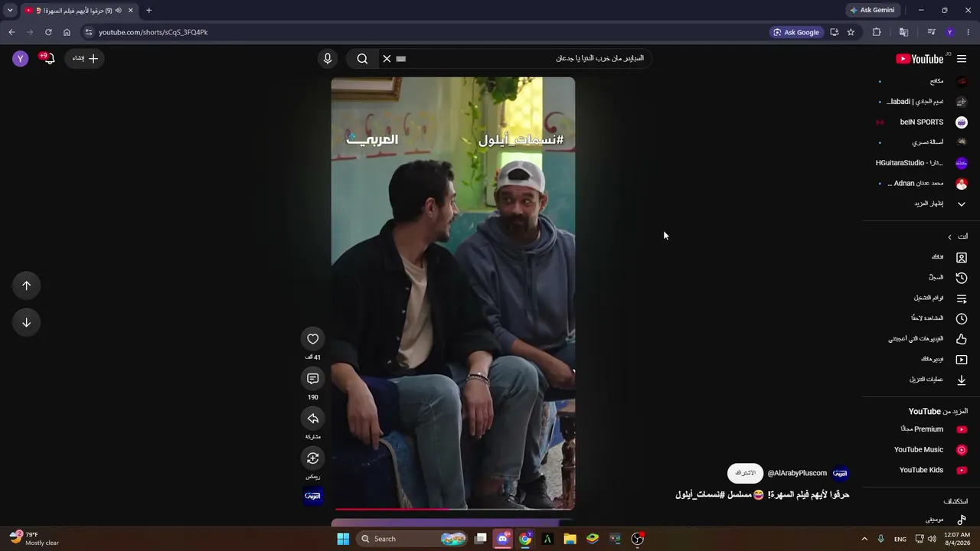Open the weather widget showing 79°F
Screen dimensions: 980x551
34,539
